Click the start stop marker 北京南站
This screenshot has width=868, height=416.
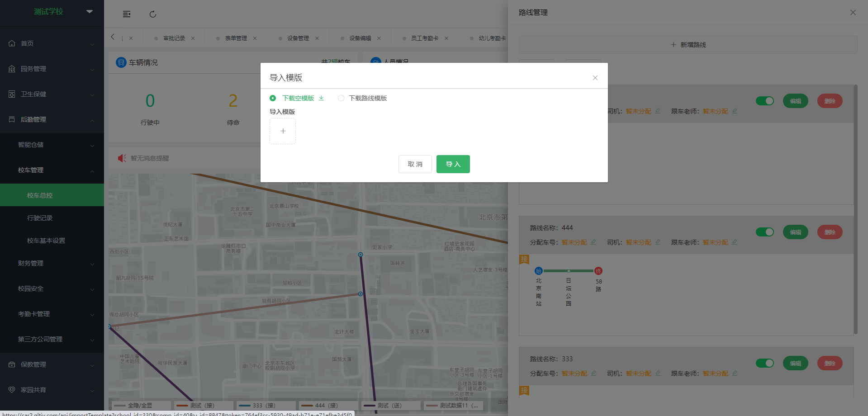539,271
